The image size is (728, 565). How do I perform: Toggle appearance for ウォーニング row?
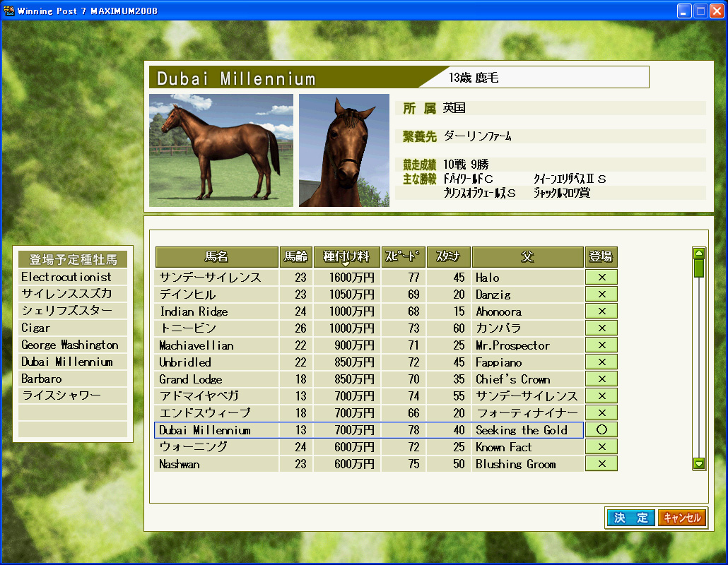pos(601,447)
